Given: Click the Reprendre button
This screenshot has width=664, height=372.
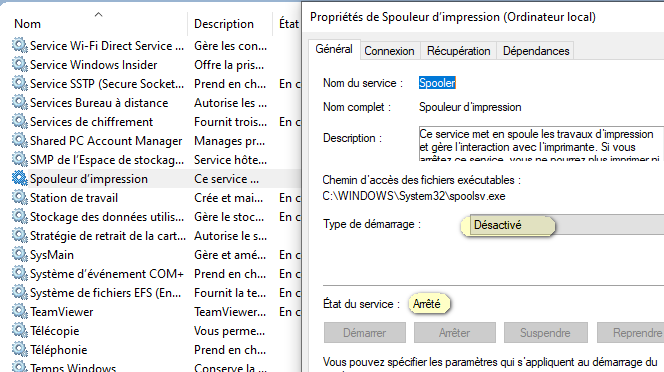Looking at the screenshot, I should [x=631, y=333].
